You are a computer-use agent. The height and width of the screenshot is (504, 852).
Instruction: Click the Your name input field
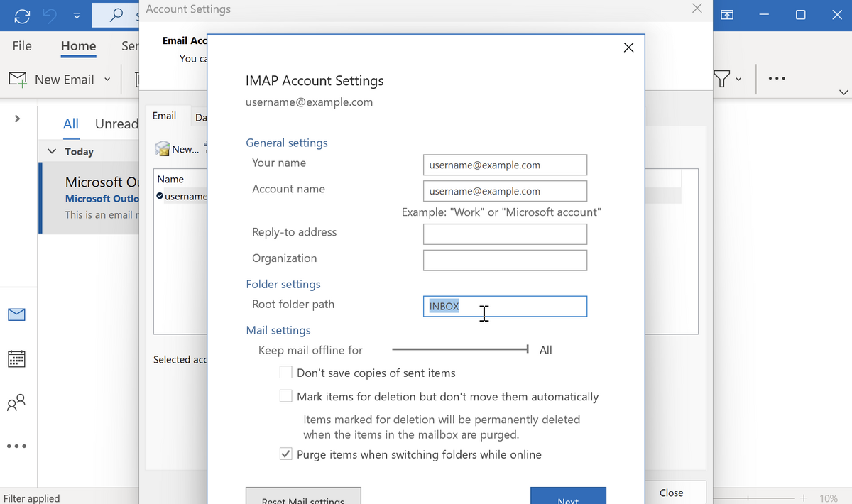(505, 165)
